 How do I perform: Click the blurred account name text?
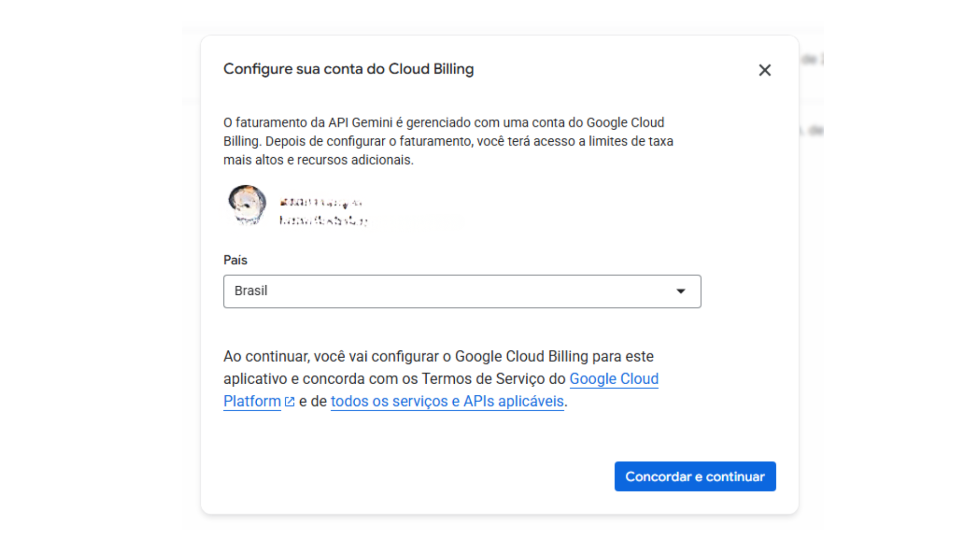321,203
